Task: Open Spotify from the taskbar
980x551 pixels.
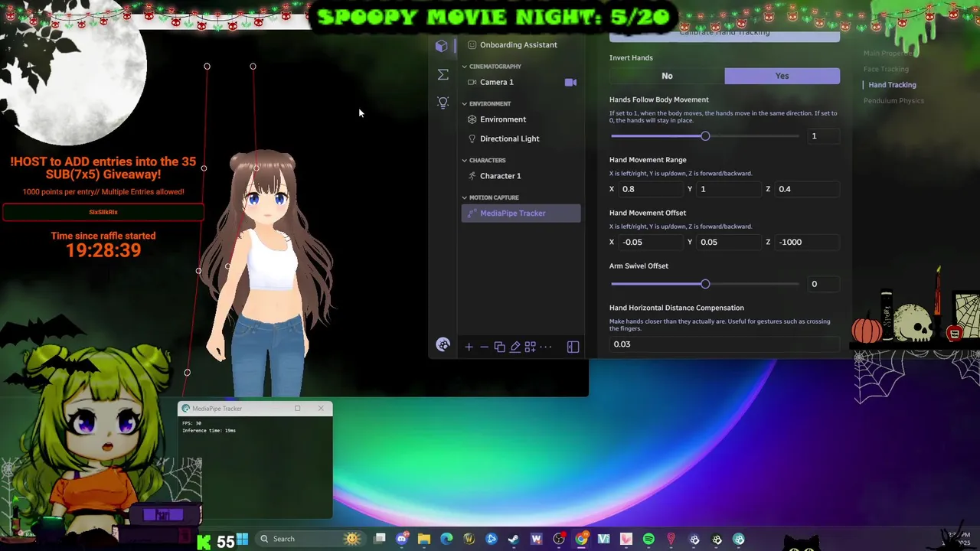Action: click(x=648, y=539)
